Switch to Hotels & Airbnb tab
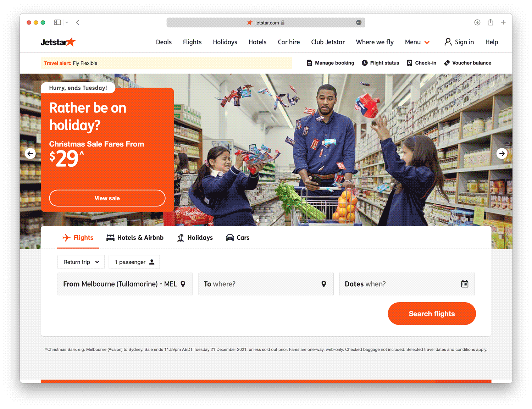The width and height of the screenshot is (532, 409). pyautogui.click(x=135, y=238)
